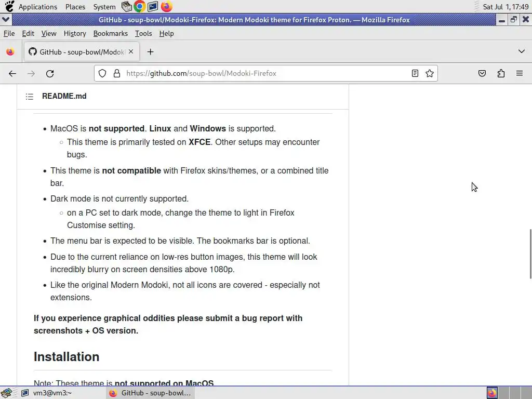Show site security info via padlock icon

point(117,73)
